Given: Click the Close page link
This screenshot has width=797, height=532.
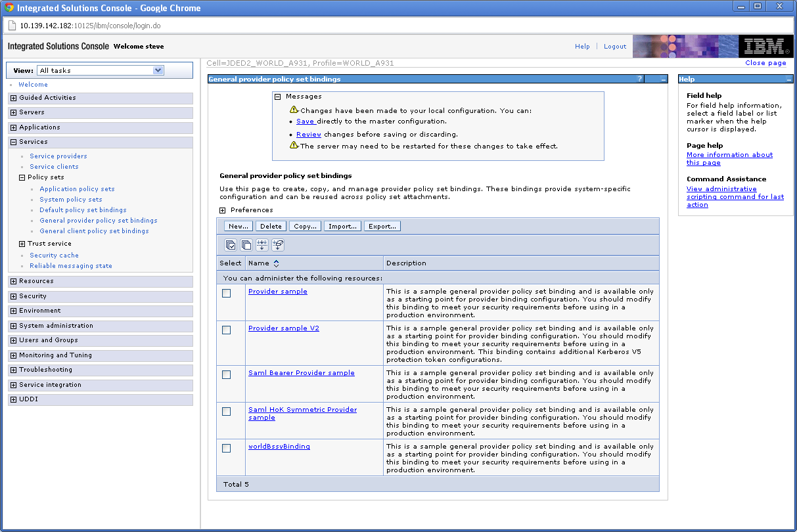Looking at the screenshot, I should (x=765, y=63).
